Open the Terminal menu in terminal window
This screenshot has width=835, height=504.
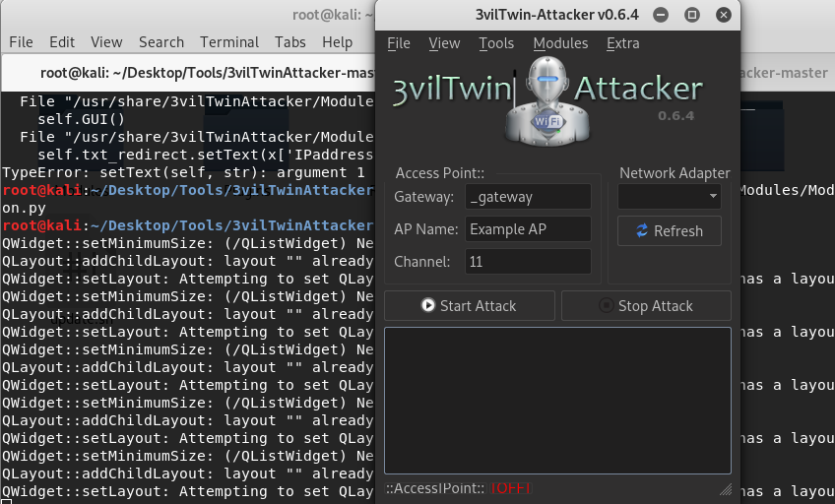point(229,42)
